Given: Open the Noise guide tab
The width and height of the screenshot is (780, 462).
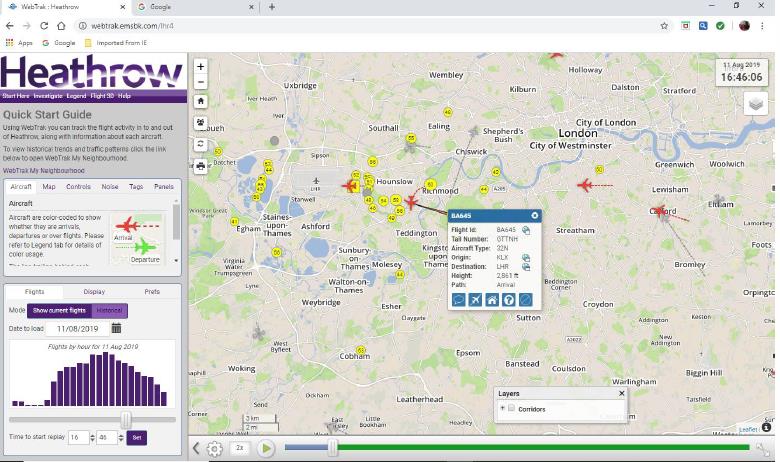Looking at the screenshot, I should click(x=110, y=187).
